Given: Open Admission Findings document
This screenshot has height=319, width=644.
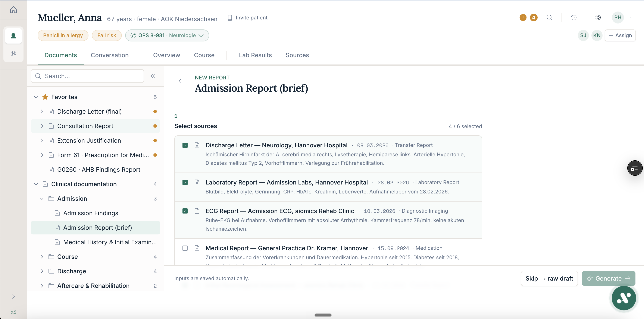Looking at the screenshot, I should point(96,213).
